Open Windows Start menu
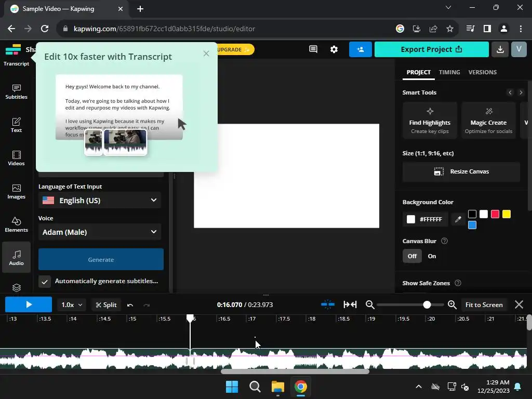This screenshot has width=532, height=399. 232,387
